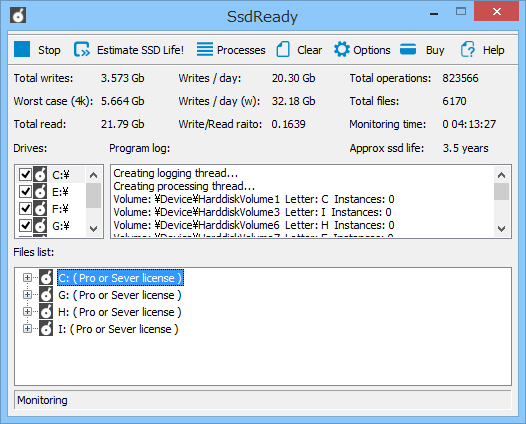
Task: Expand the G: node in Files list
Action: click(x=27, y=295)
